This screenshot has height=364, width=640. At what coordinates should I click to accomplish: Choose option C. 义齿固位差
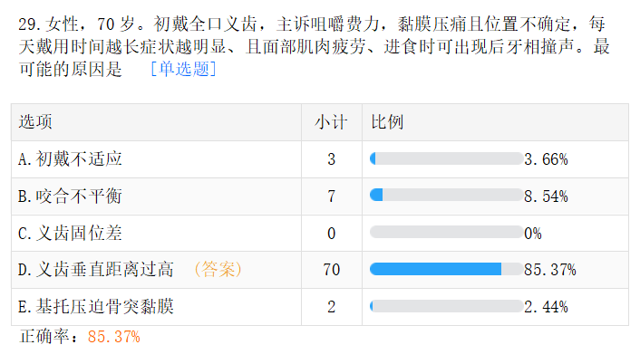(x=71, y=233)
